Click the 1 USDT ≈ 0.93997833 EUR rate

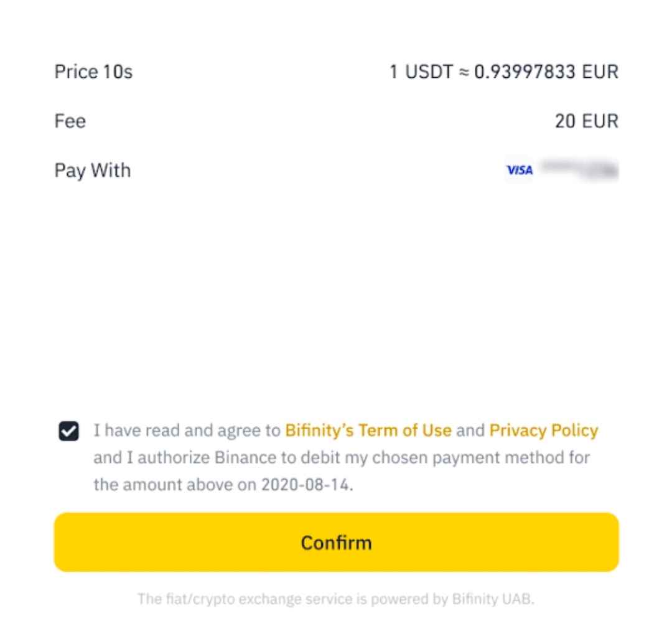[503, 72]
